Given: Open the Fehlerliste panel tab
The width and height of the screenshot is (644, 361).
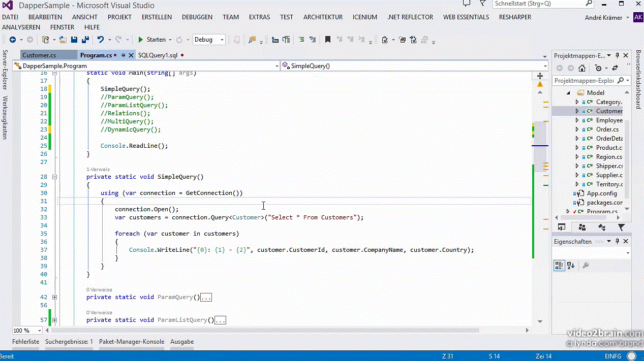Looking at the screenshot, I should [x=26, y=342].
